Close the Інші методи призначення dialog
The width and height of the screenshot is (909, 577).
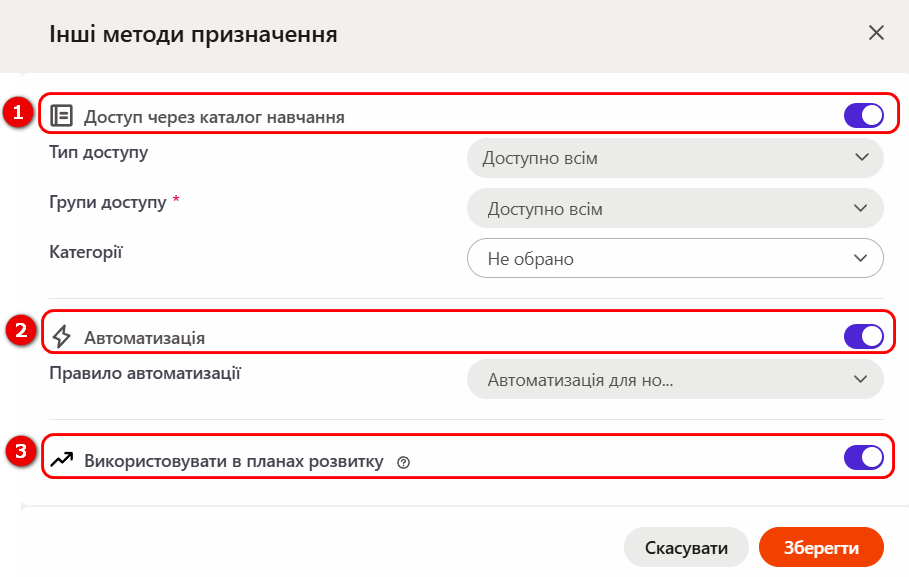876,32
